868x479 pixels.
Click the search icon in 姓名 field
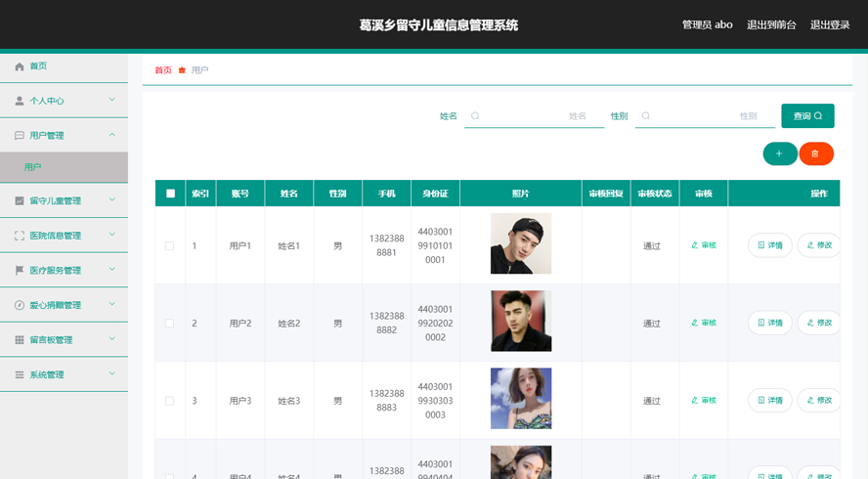(x=475, y=115)
